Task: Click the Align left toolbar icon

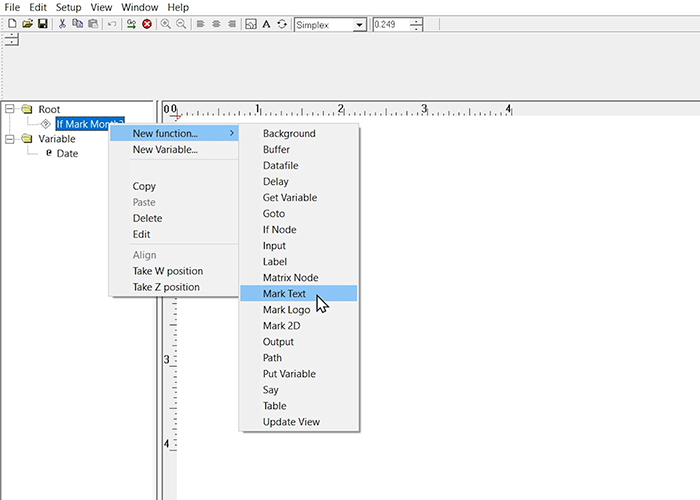Action: coord(200,24)
